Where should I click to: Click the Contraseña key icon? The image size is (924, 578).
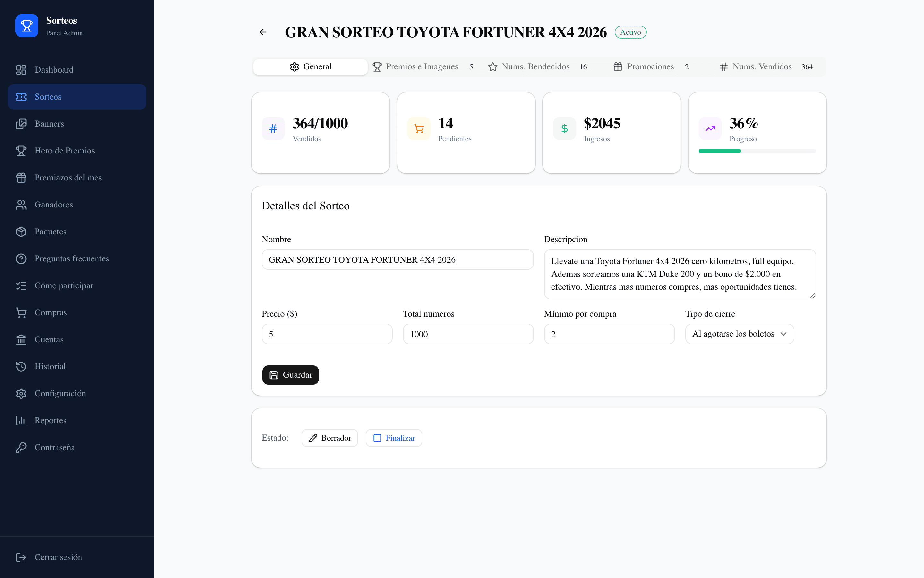21,447
